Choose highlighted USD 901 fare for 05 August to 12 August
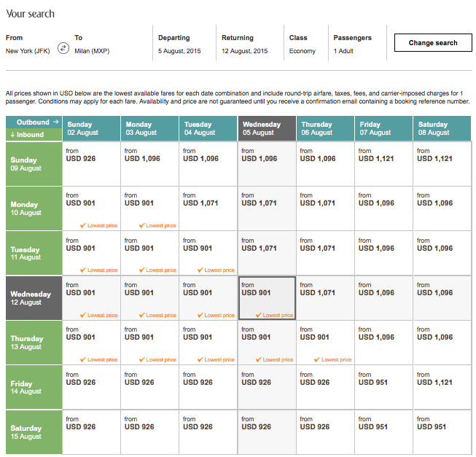 tap(267, 298)
